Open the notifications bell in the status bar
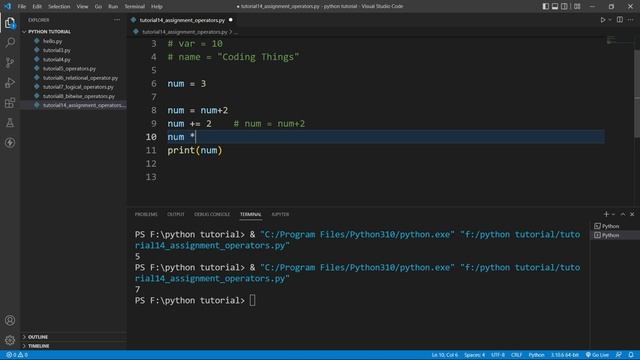 point(631,355)
